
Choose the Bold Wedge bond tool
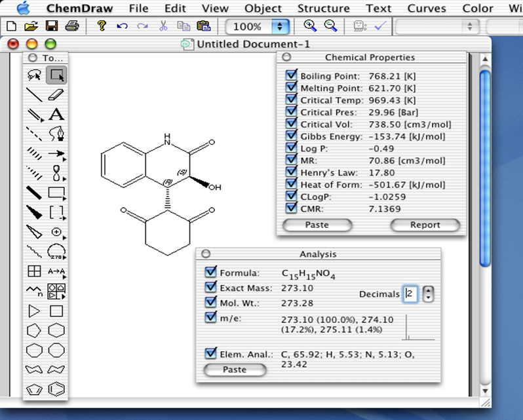[x=34, y=212]
